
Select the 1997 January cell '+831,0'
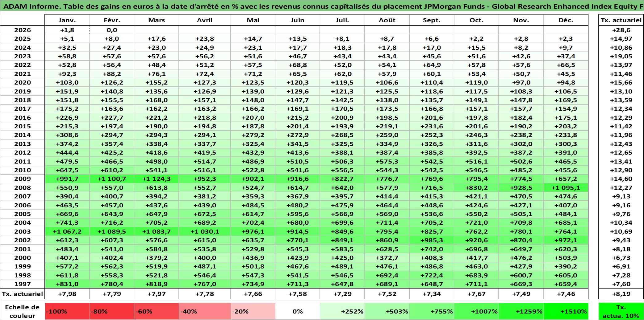point(67,284)
